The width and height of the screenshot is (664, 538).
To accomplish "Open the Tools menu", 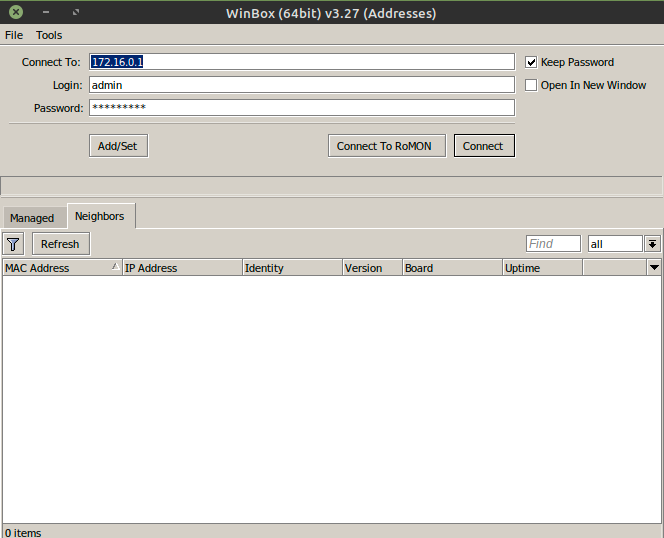I will point(49,35).
